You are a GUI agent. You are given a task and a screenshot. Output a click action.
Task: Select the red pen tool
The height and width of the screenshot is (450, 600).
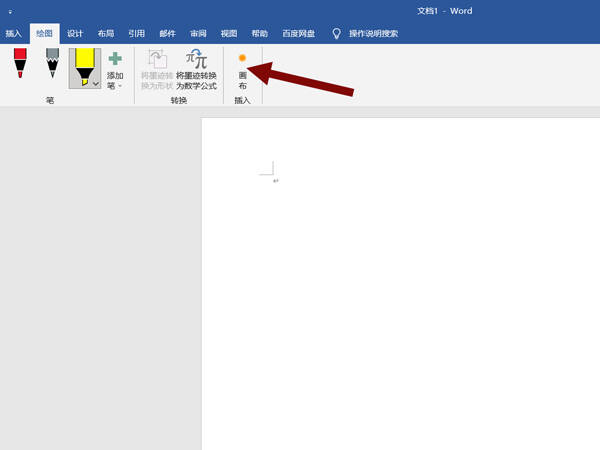pos(20,63)
